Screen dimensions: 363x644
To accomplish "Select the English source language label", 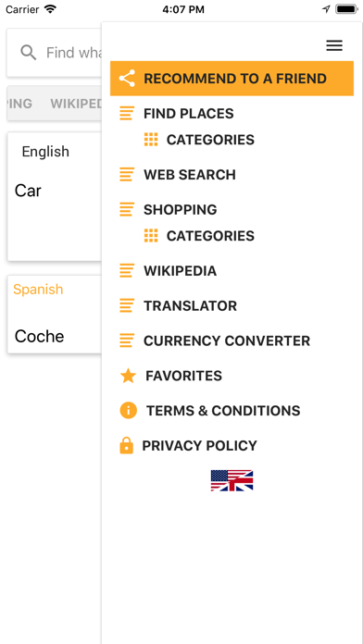I will click(45, 152).
